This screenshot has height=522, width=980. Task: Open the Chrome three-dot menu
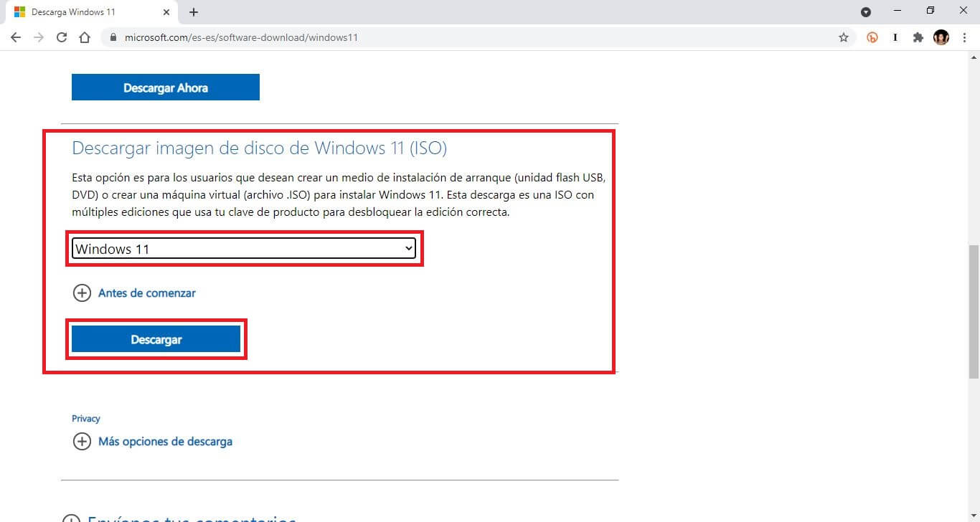(x=965, y=37)
